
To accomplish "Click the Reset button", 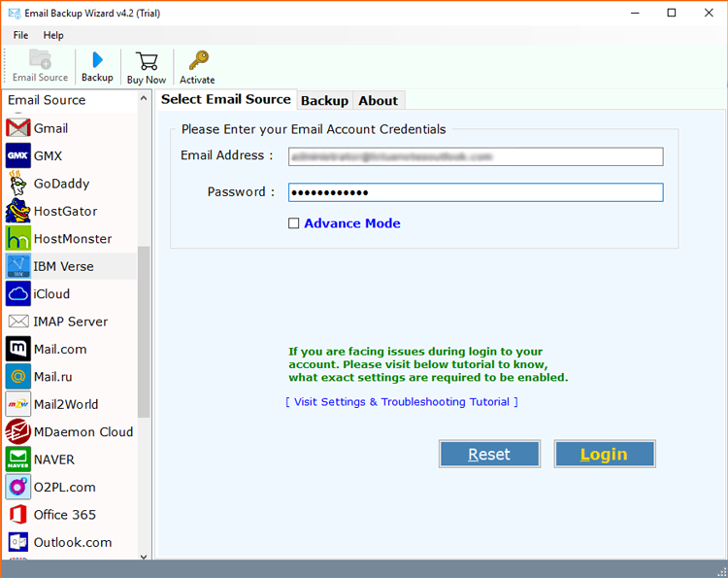I will pos(489,454).
